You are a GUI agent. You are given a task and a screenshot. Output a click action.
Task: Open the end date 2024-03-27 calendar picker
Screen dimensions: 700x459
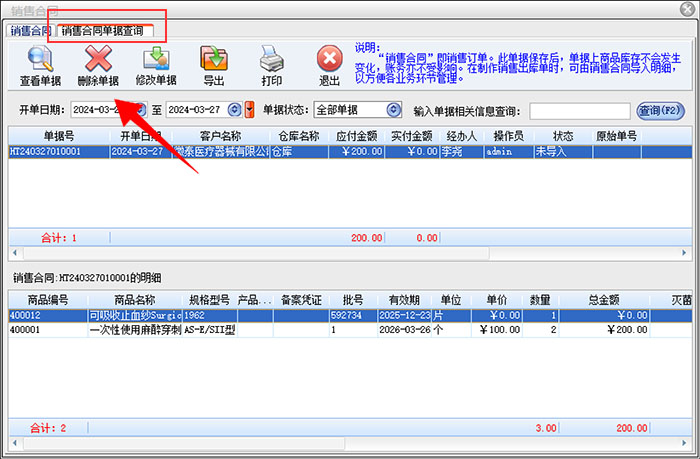pyautogui.click(x=234, y=110)
